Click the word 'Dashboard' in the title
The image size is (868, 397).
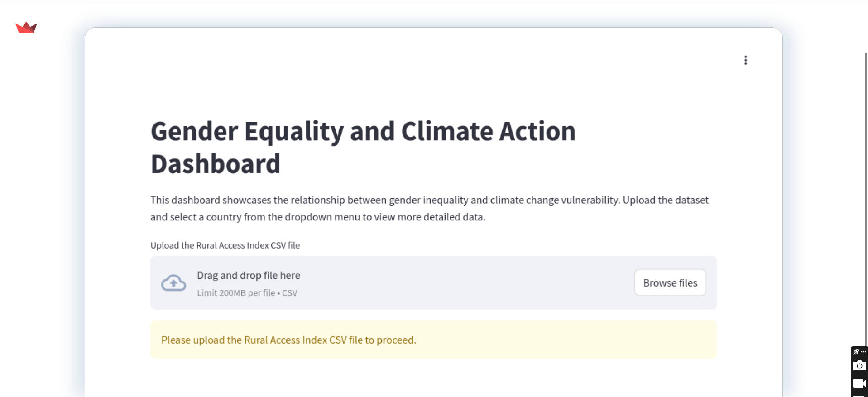(x=216, y=164)
